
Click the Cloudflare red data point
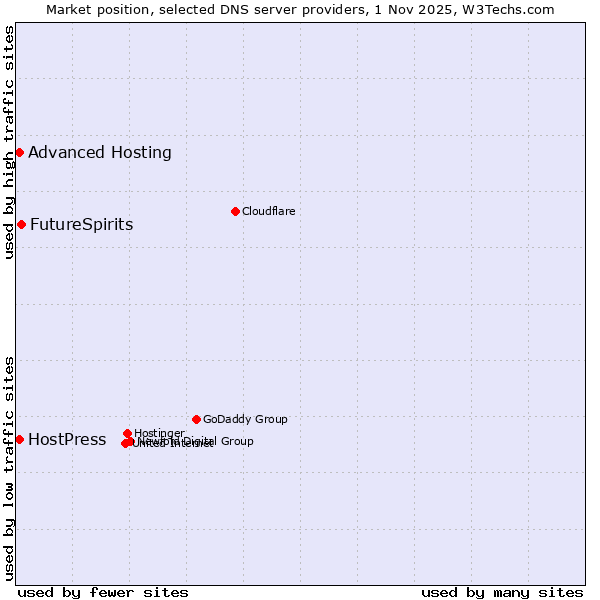[x=235, y=211]
